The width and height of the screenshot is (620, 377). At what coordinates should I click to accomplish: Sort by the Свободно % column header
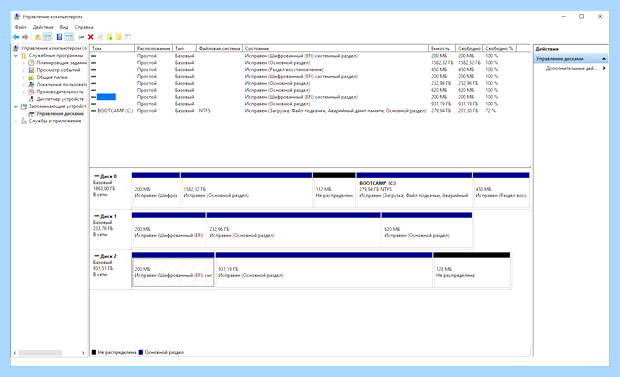pos(499,48)
